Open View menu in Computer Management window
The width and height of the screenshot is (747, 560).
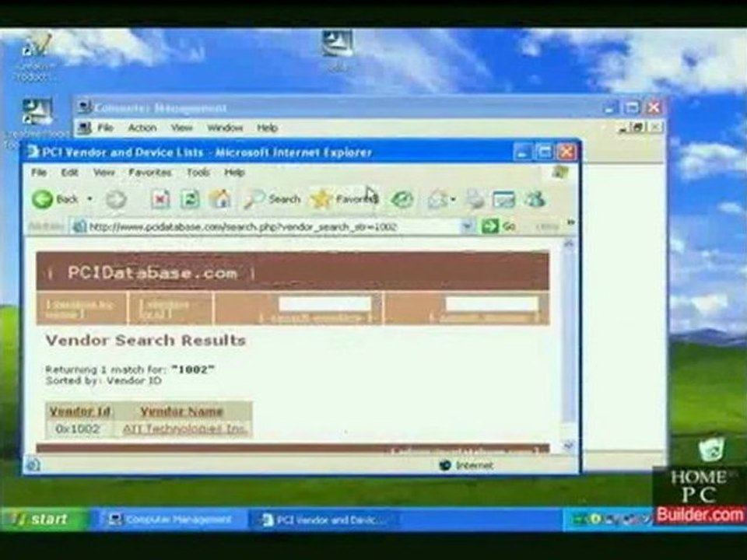tap(181, 128)
